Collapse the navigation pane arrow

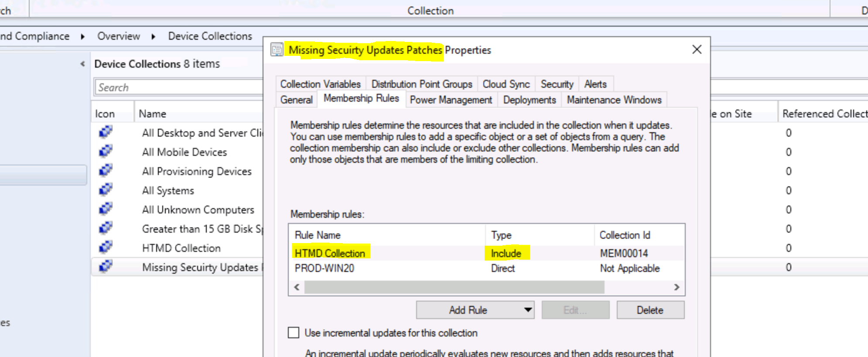point(82,64)
